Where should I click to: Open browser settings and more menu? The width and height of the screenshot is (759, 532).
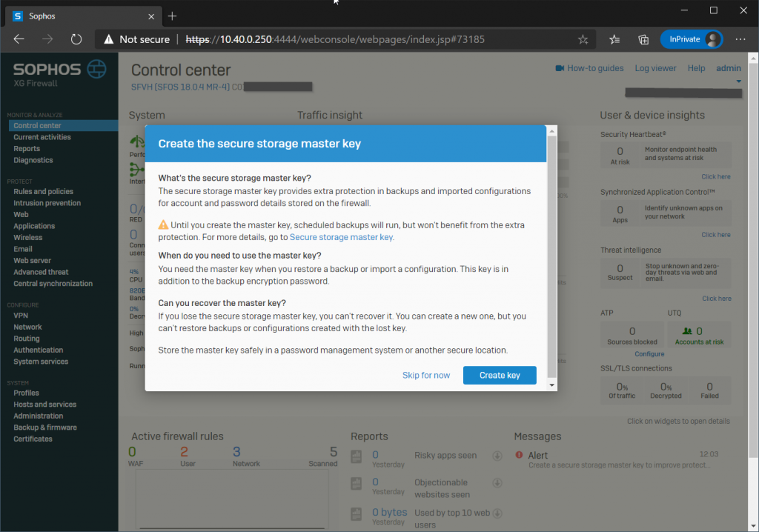coord(740,39)
